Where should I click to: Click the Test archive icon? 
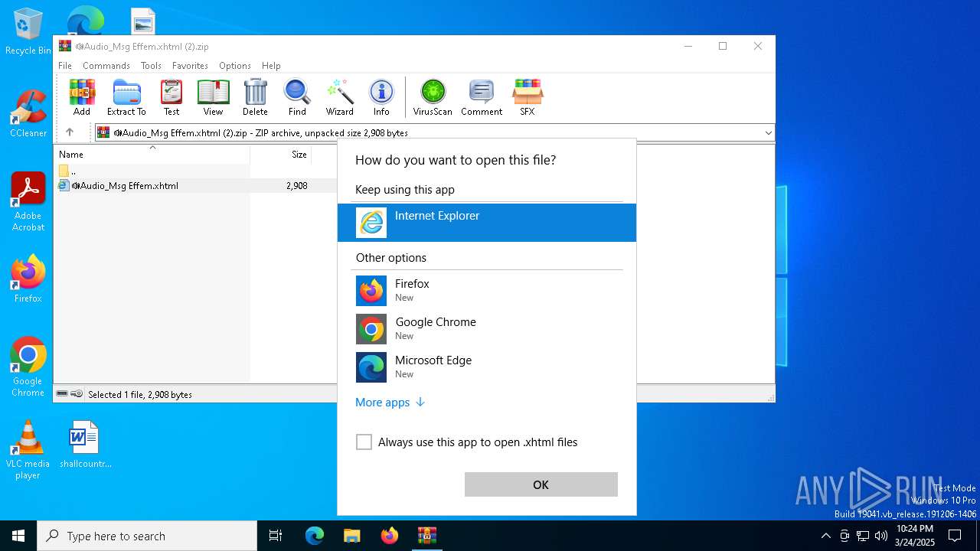click(x=171, y=97)
